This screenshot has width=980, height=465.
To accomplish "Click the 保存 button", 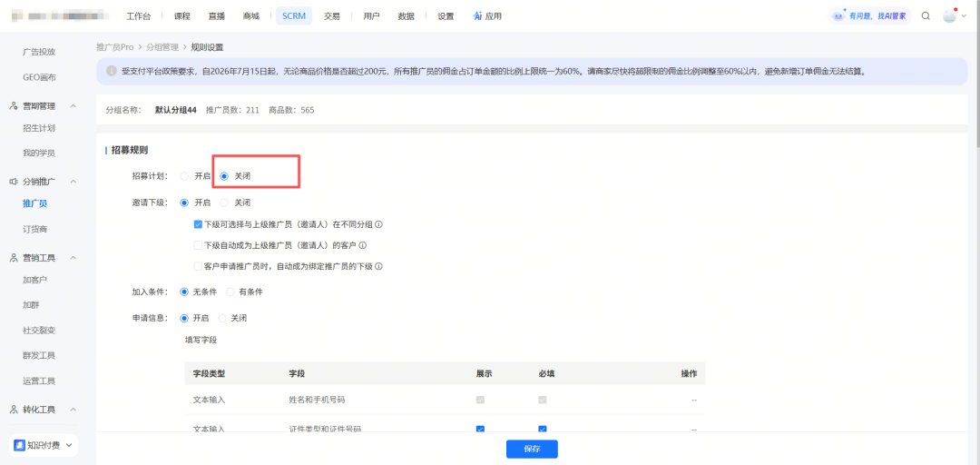I will [x=532, y=449].
